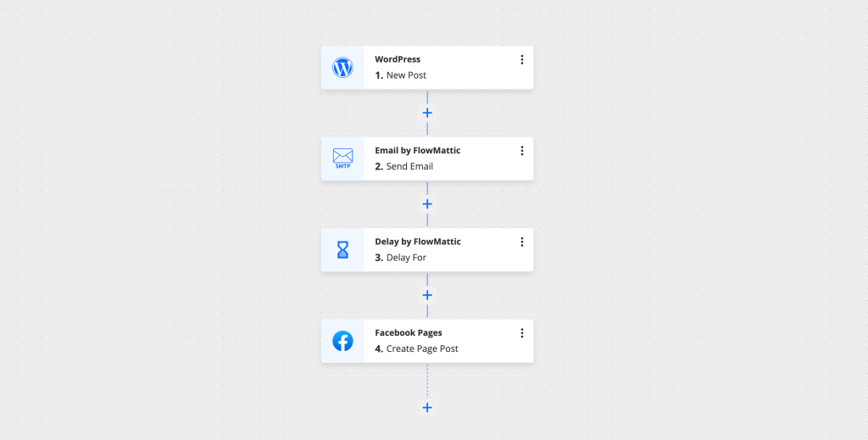Select the Email by FlowMattic title
The width and height of the screenshot is (868, 440).
[417, 151]
